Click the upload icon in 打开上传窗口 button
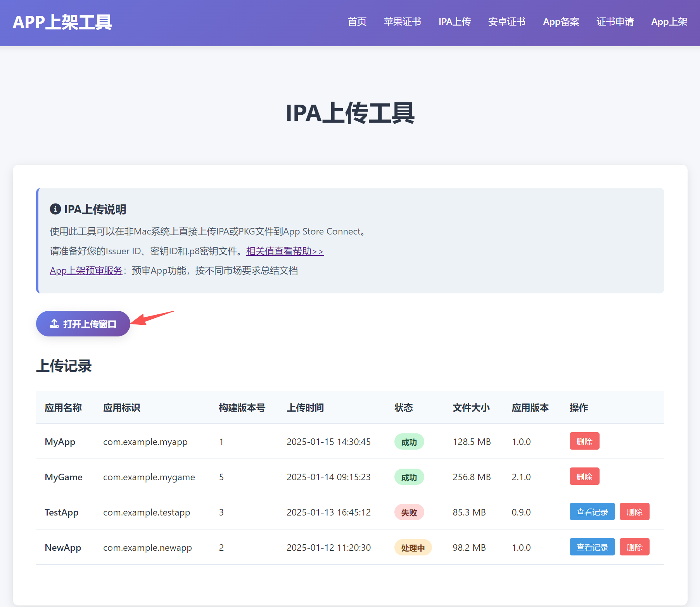 click(x=54, y=324)
